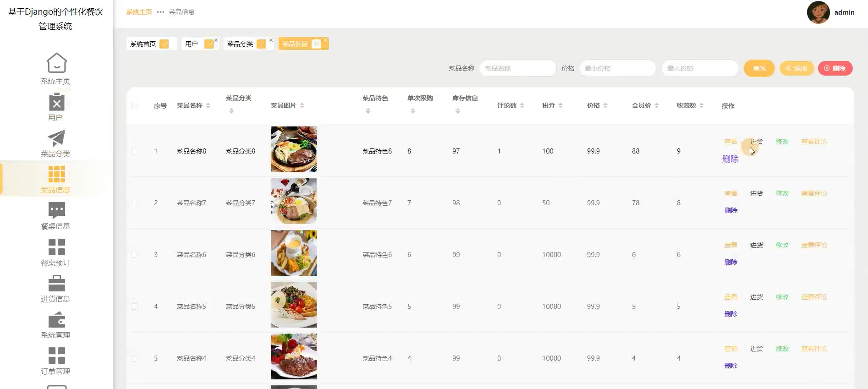Click shield icon on 菜品信息 tab
The width and height of the screenshot is (868, 389).
(316, 44)
